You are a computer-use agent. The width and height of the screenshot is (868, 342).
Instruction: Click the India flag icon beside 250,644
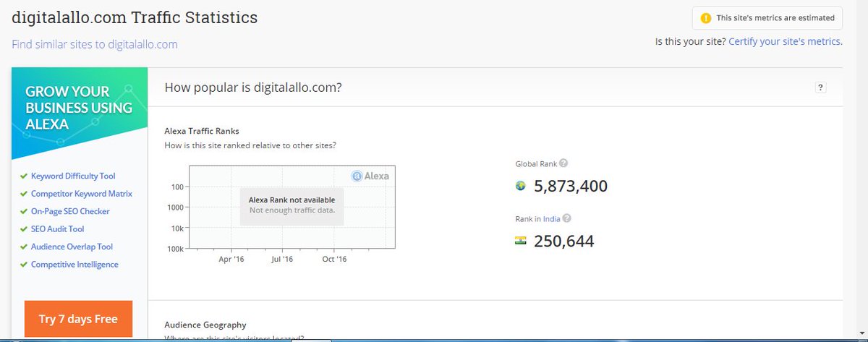click(521, 240)
